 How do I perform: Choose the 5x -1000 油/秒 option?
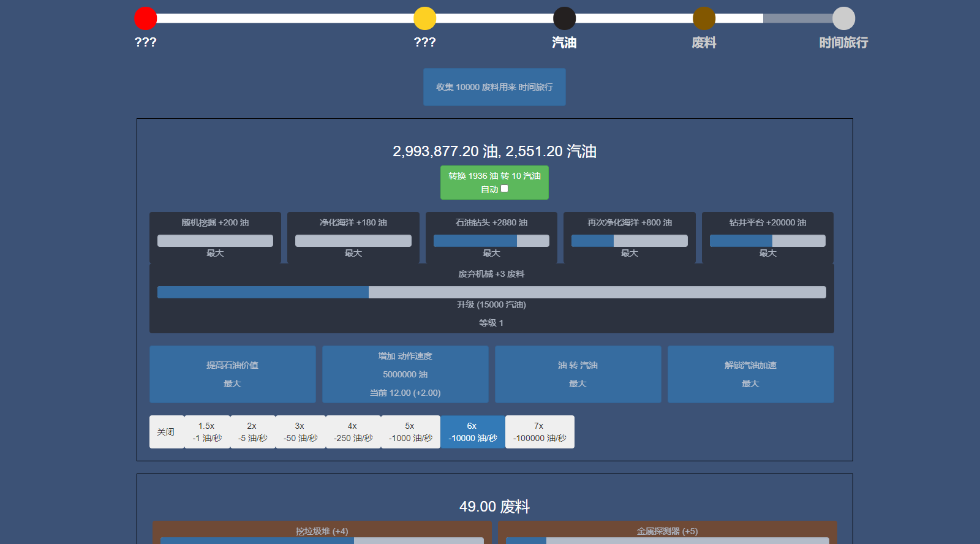point(410,432)
